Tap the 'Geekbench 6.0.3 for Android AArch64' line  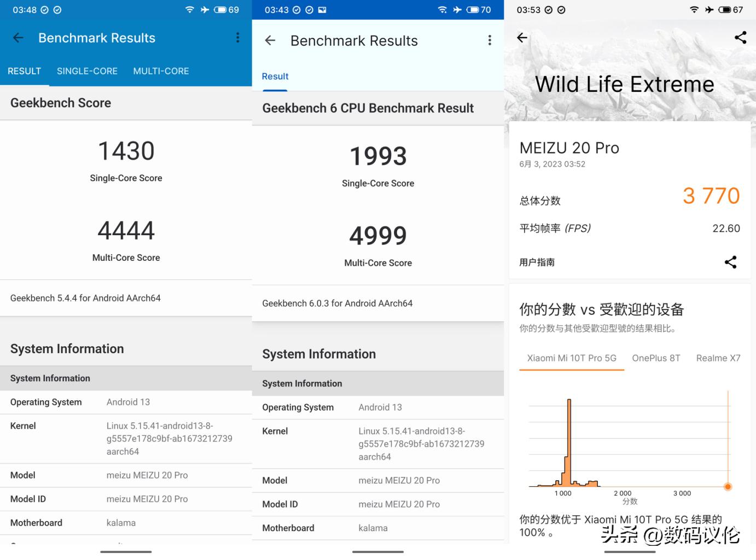338,304
